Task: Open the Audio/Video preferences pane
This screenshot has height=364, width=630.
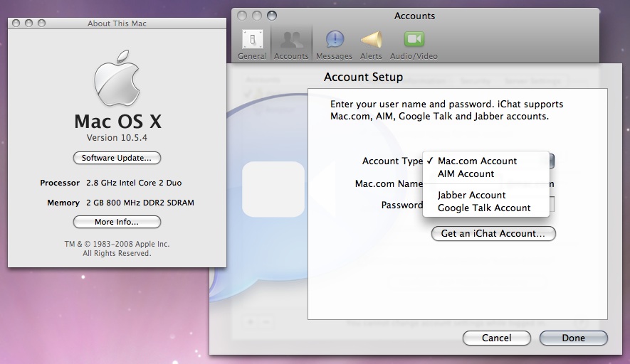Action: point(414,45)
